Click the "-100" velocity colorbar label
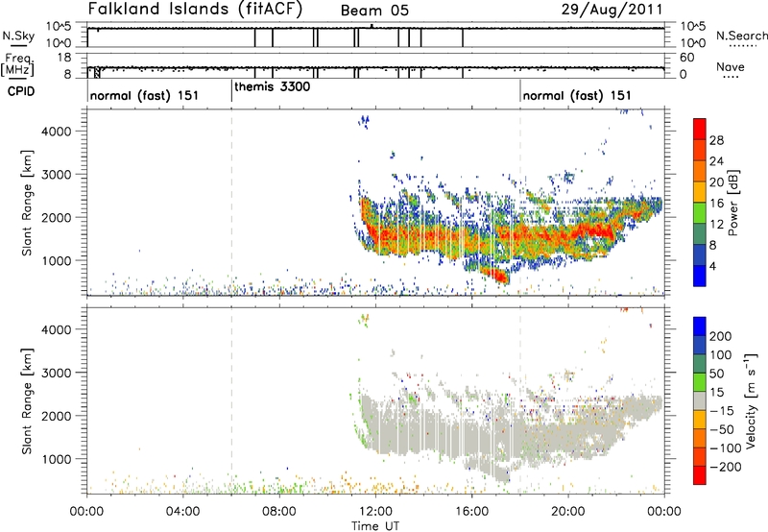 click(x=725, y=448)
